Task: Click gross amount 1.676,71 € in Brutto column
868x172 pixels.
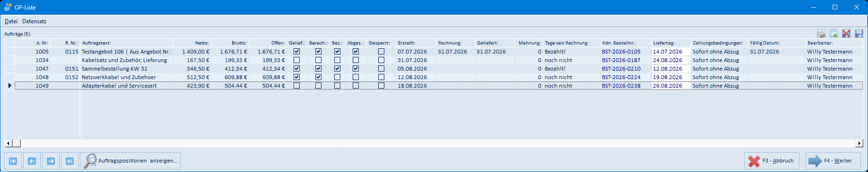Action: click(234, 52)
